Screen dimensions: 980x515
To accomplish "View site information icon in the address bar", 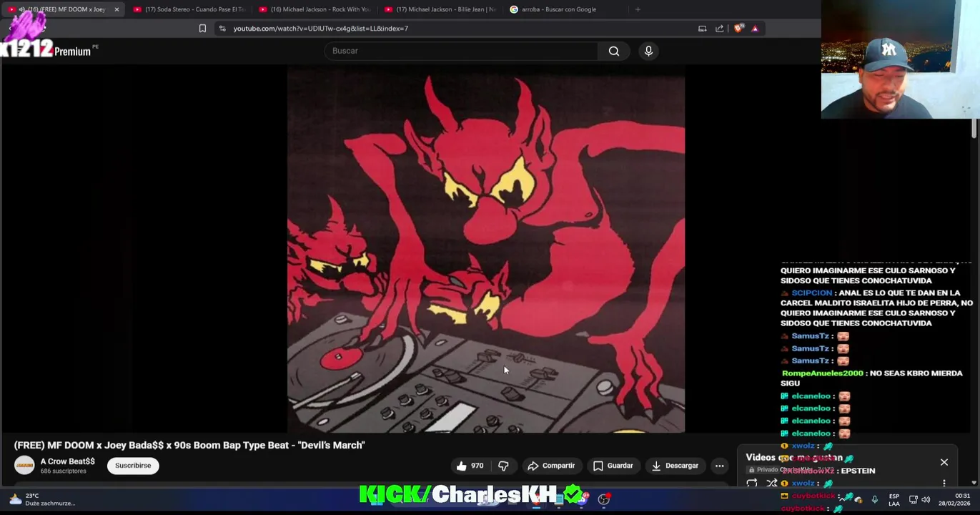I will point(222,29).
